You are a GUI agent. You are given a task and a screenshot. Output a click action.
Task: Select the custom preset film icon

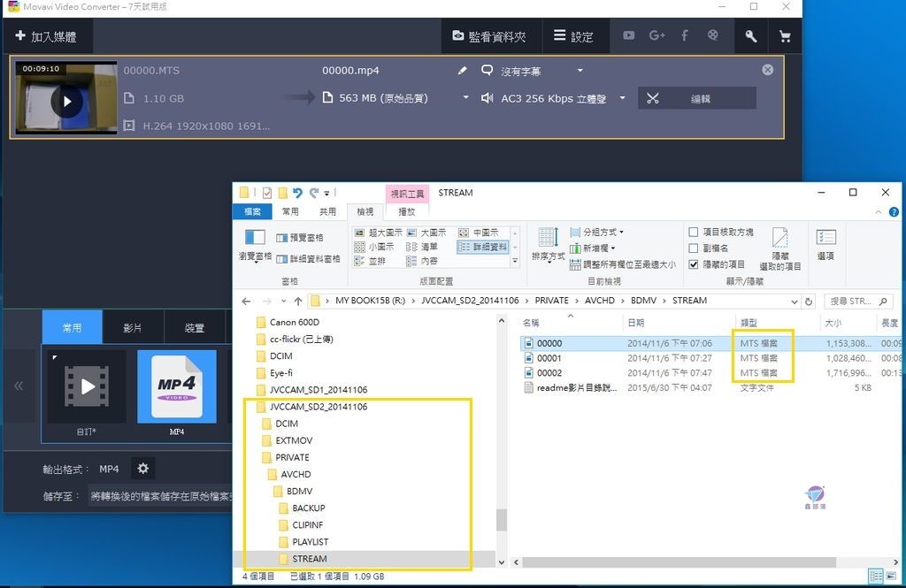click(x=87, y=387)
